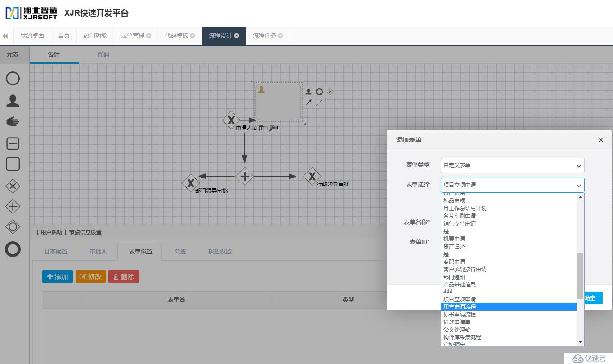Switch to the 热门功能 tab
Image resolution: width=613 pixels, height=364 pixels.
click(x=95, y=36)
